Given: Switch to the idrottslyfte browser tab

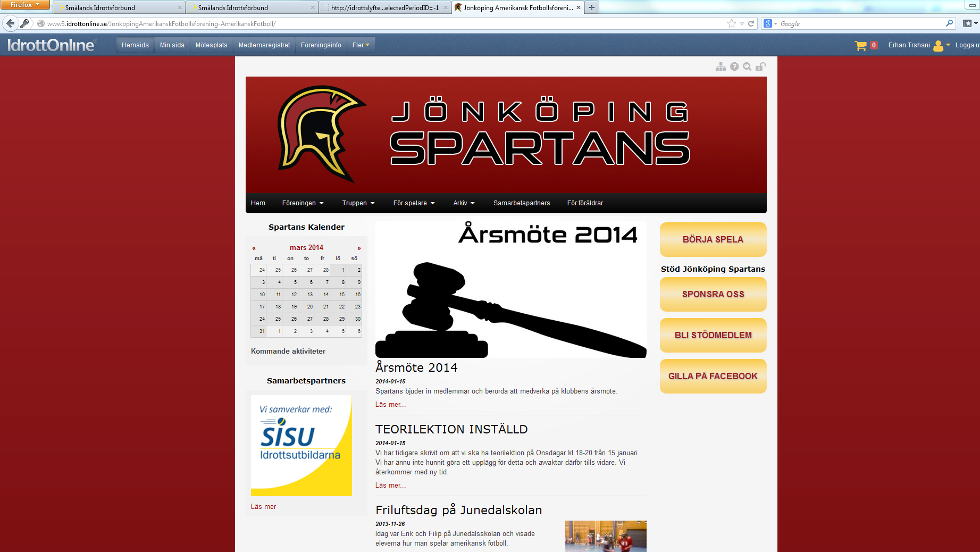Looking at the screenshot, I should (x=385, y=7).
